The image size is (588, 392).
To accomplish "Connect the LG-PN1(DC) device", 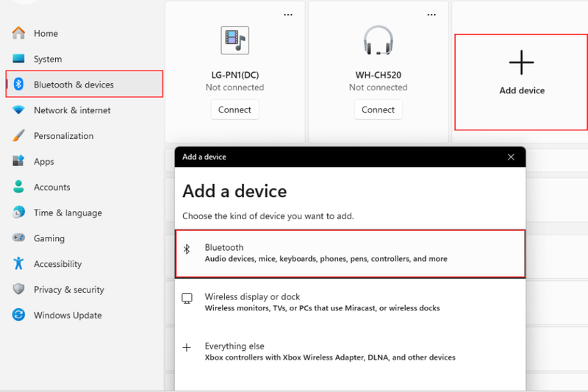I will pyautogui.click(x=234, y=110).
